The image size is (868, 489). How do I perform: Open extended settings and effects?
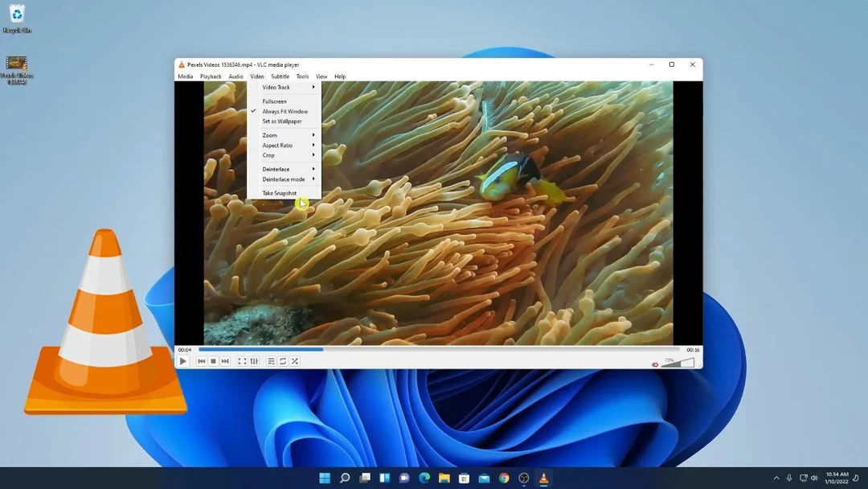pyautogui.click(x=254, y=361)
